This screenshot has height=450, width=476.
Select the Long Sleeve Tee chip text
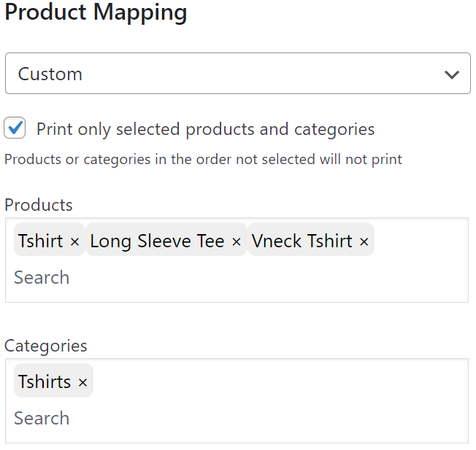click(157, 241)
